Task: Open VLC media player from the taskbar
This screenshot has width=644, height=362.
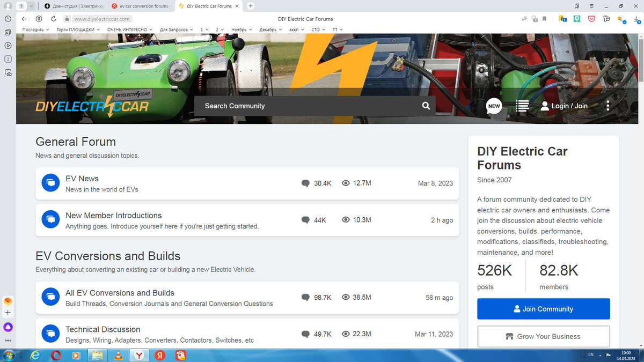Action: click(118, 355)
